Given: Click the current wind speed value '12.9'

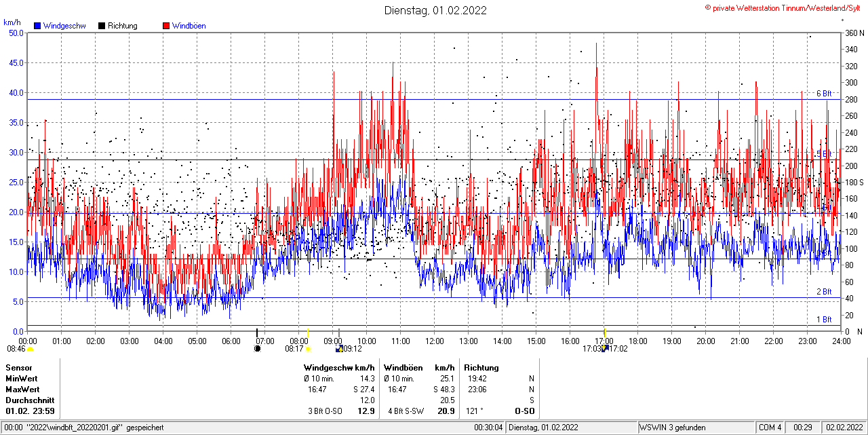Looking at the screenshot, I should pyautogui.click(x=366, y=411).
